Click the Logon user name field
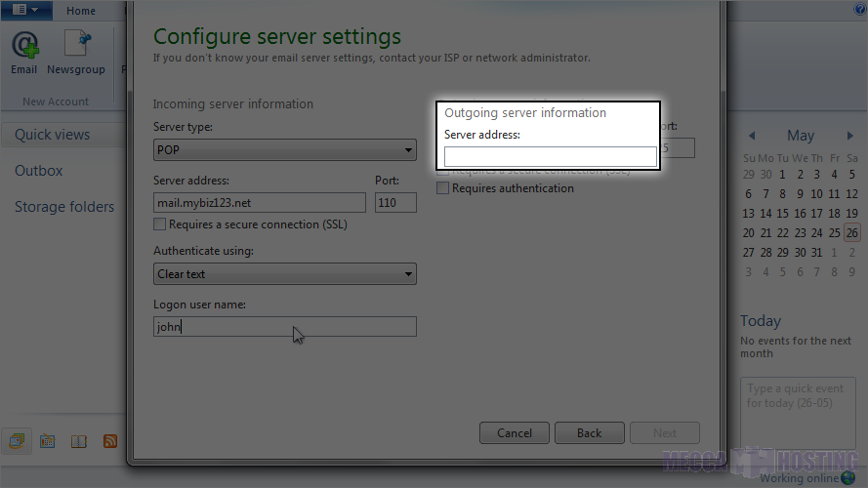This screenshot has height=488, width=868. [285, 327]
